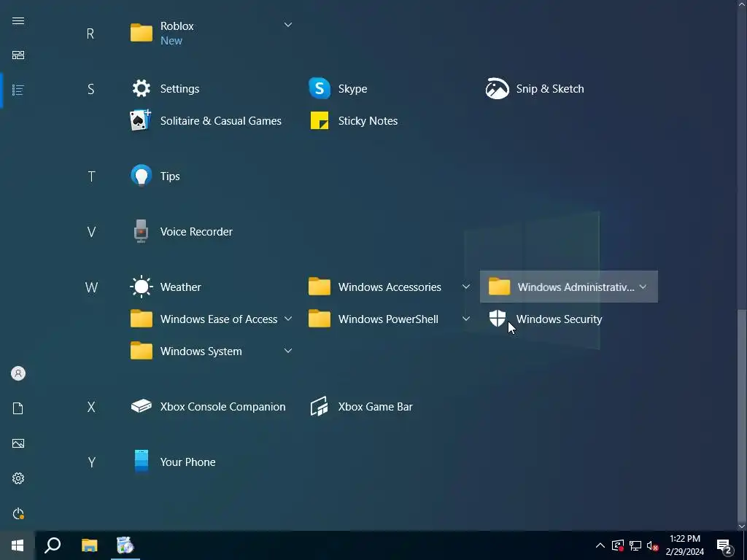
Task: Expand the Windows PowerShell folder
Action: coord(466,319)
